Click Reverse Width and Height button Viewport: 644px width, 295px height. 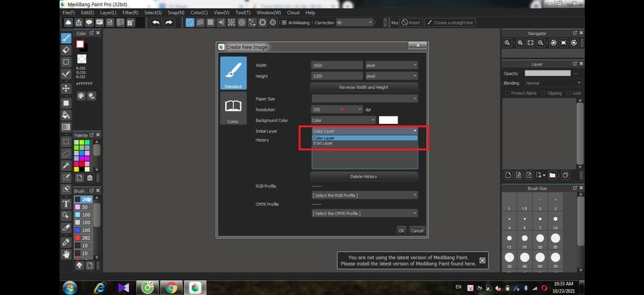coord(364,87)
